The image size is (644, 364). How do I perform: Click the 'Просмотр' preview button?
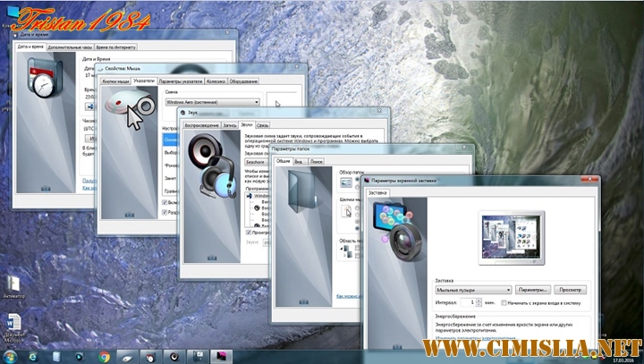pyautogui.click(x=571, y=290)
